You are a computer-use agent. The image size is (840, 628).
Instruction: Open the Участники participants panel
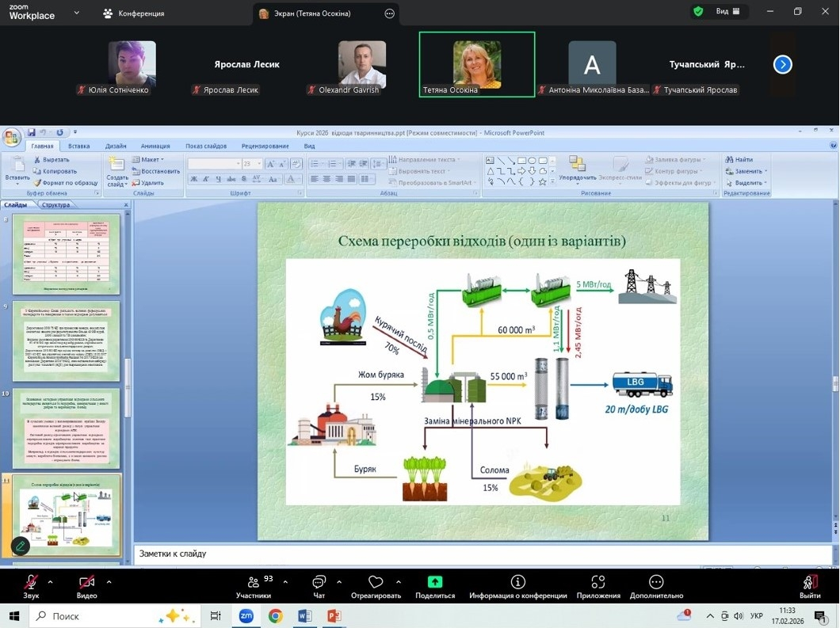pyautogui.click(x=253, y=584)
